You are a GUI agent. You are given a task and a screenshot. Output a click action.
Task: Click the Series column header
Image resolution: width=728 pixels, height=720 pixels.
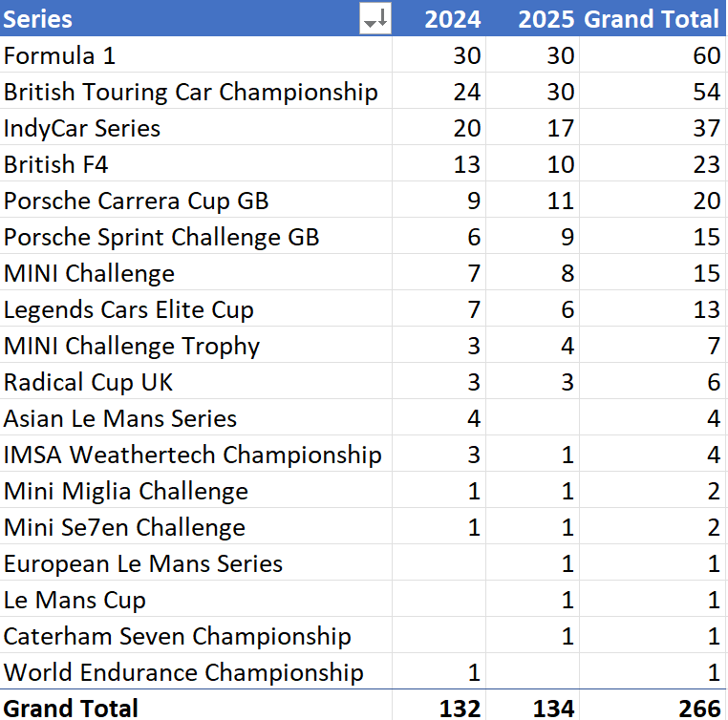pos(38,19)
